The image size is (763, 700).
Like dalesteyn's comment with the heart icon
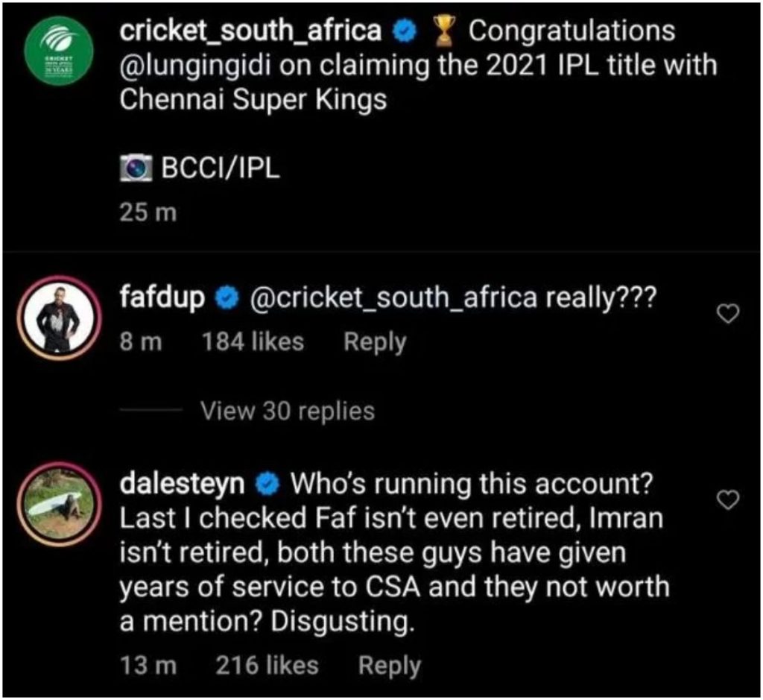coord(727,499)
